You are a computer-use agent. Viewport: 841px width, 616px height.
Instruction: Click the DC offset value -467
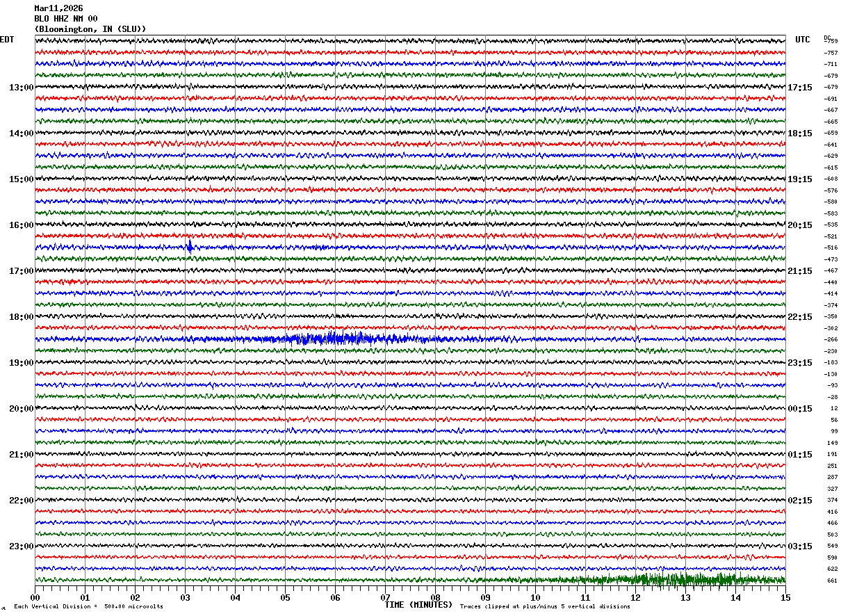coord(831,270)
